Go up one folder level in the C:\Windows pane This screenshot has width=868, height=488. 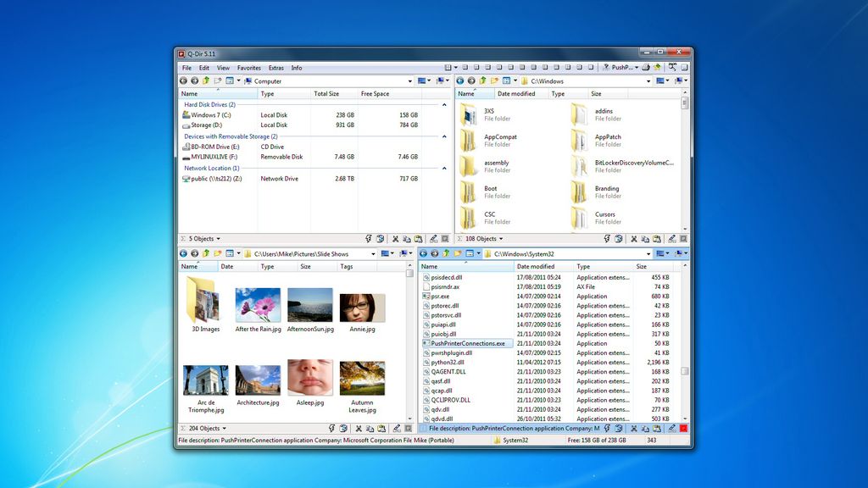[482, 80]
